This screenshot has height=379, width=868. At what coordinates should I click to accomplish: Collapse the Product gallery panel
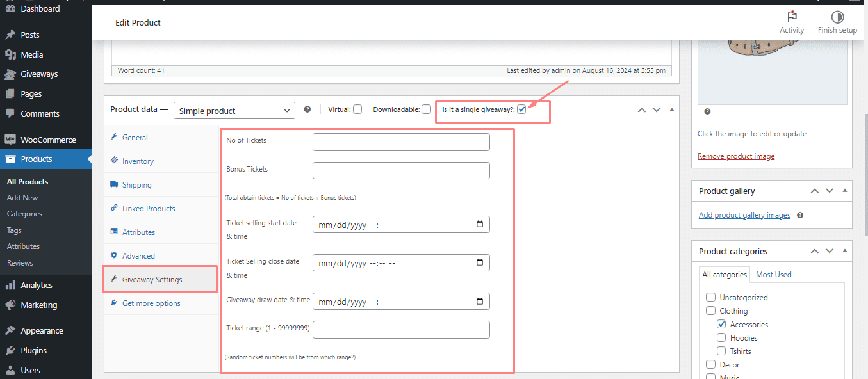844,191
